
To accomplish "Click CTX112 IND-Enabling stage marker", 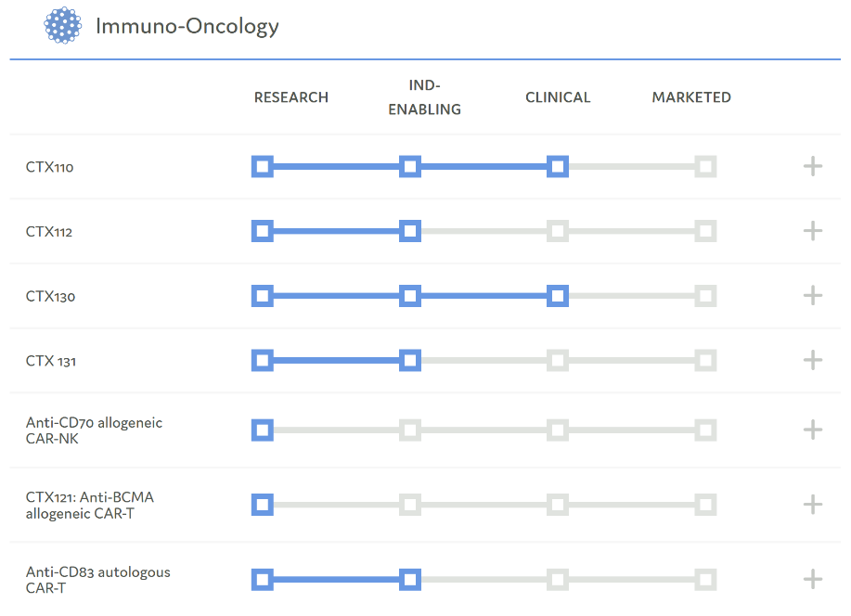I will pos(410,231).
